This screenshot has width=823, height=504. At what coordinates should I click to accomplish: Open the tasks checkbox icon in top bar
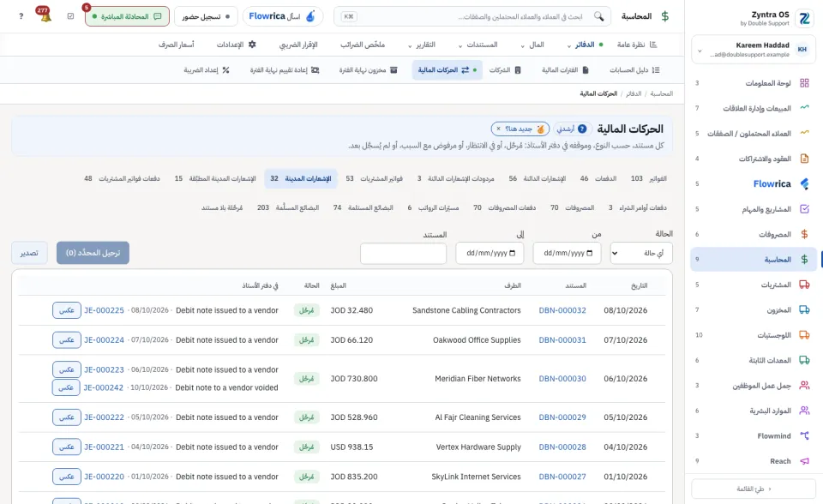click(71, 16)
